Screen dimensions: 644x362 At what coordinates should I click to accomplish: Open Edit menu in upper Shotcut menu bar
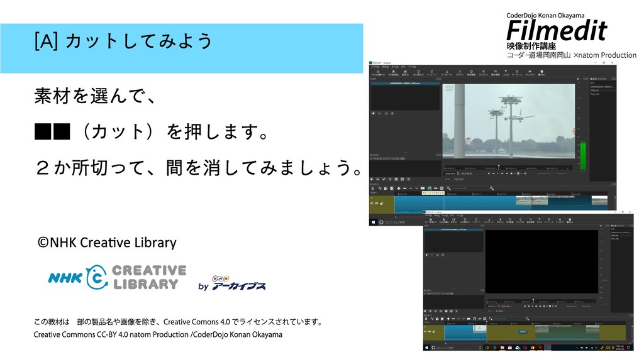pos(386,67)
